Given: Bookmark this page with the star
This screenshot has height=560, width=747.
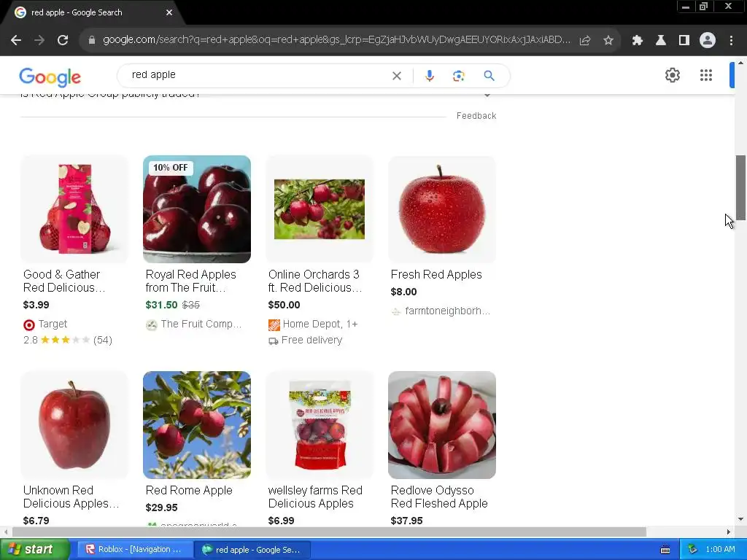Looking at the screenshot, I should 608,40.
